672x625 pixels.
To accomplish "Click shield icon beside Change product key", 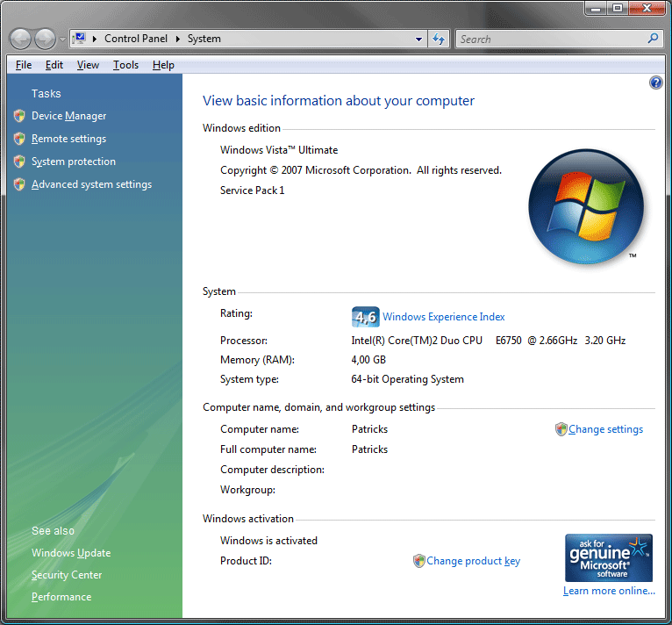I will [x=418, y=561].
